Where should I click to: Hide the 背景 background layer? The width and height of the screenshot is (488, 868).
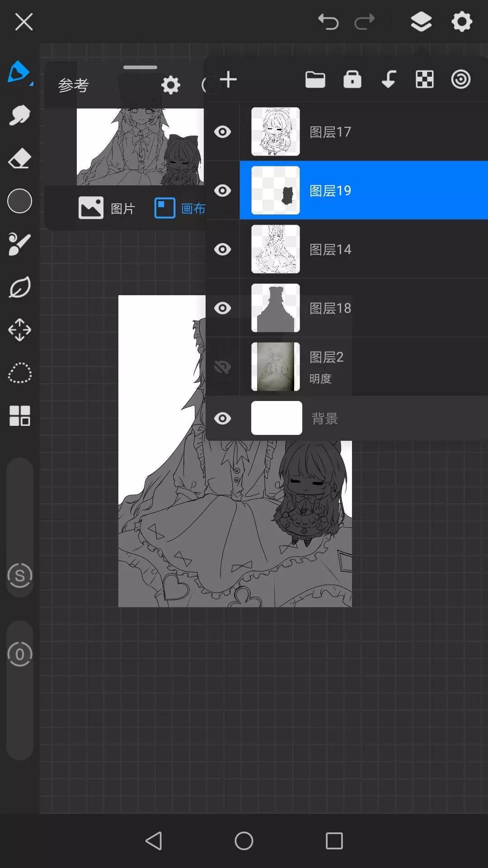click(222, 419)
